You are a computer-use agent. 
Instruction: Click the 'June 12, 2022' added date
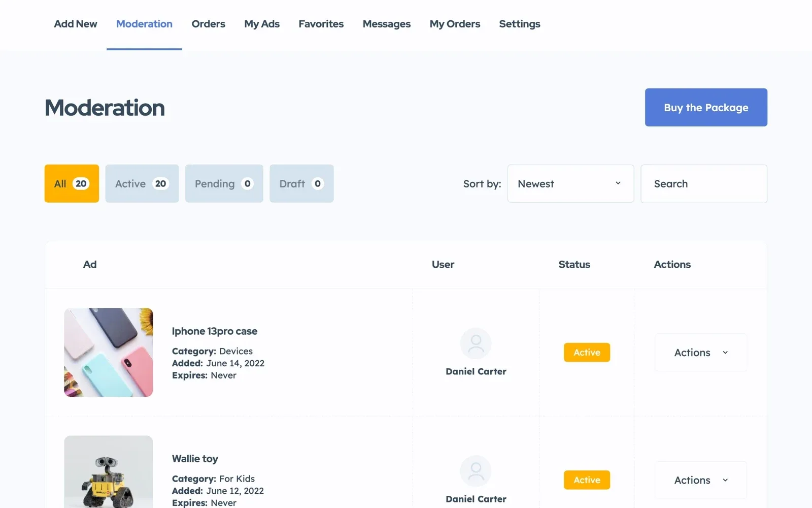[235, 491]
